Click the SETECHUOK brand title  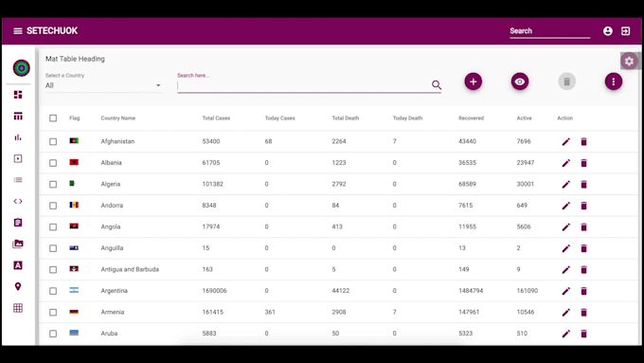pyautogui.click(x=52, y=31)
